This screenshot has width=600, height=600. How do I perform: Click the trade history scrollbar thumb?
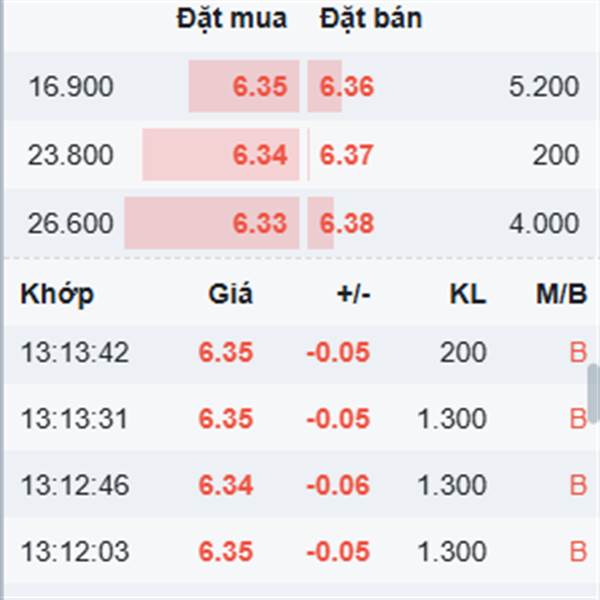594,394
